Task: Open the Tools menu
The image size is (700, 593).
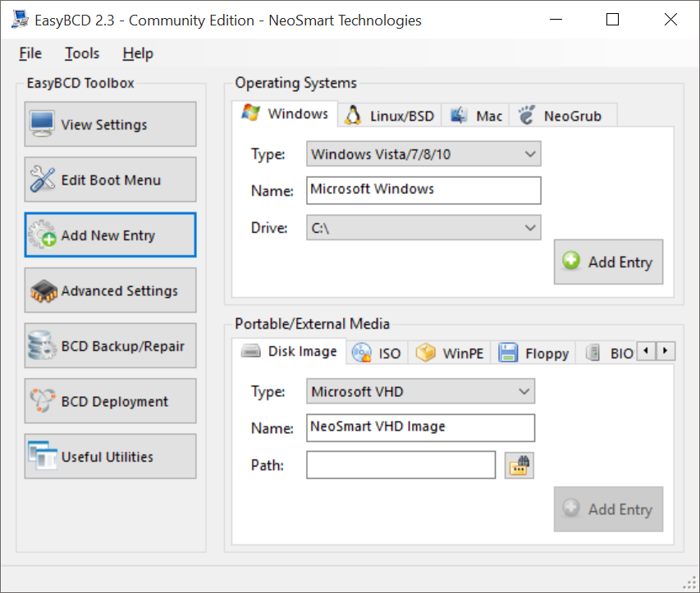Action: (x=81, y=53)
